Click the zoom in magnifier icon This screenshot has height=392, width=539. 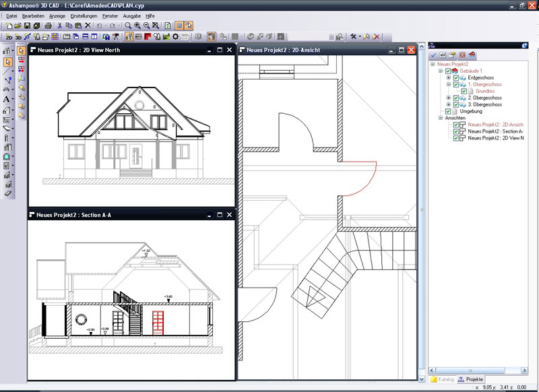(x=138, y=26)
